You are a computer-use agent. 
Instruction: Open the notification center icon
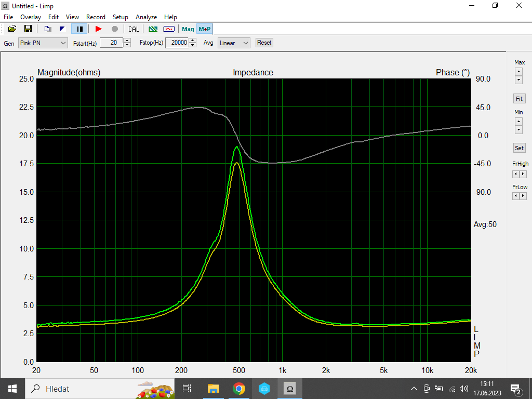tap(516, 390)
